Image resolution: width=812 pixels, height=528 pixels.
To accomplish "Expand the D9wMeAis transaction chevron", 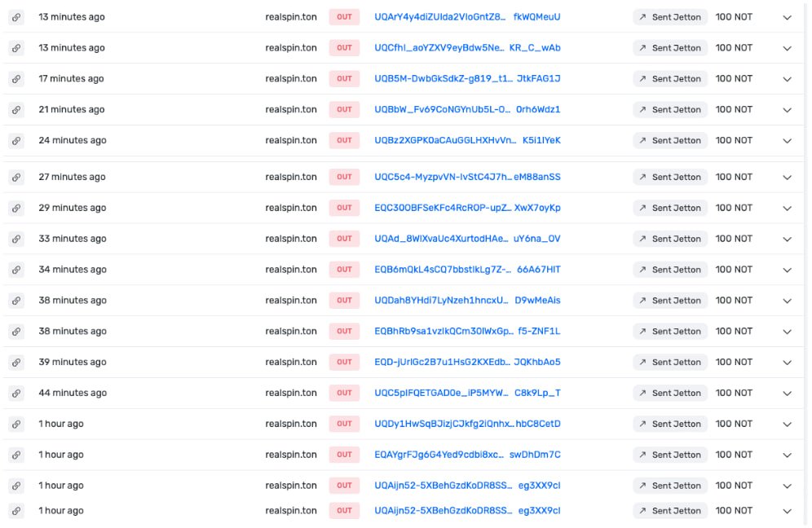I will pos(788,301).
